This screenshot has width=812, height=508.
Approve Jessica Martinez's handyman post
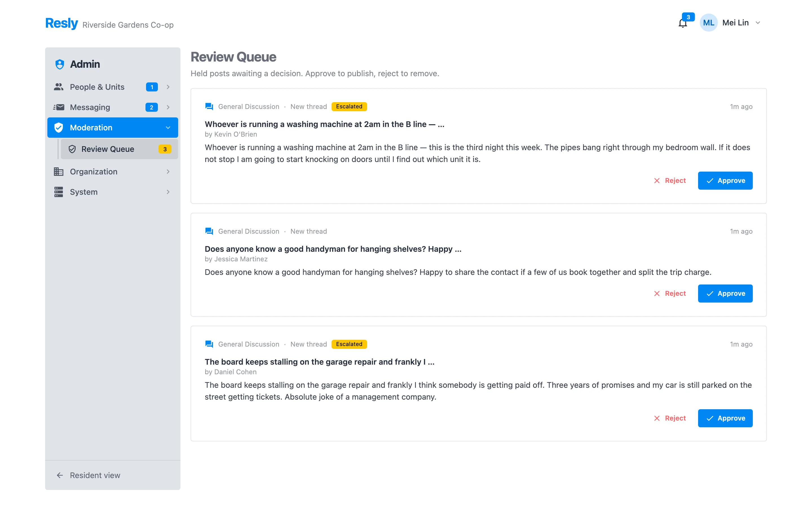725,294
